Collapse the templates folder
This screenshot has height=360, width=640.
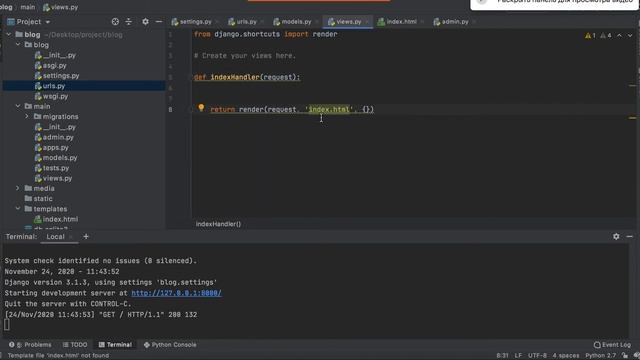click(x=18, y=209)
